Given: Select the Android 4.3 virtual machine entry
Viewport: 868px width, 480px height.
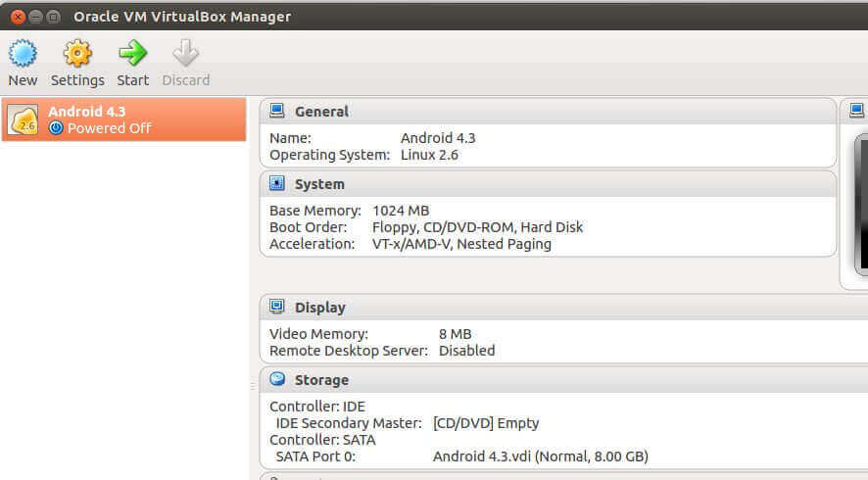Looking at the screenshot, I should 124,120.
